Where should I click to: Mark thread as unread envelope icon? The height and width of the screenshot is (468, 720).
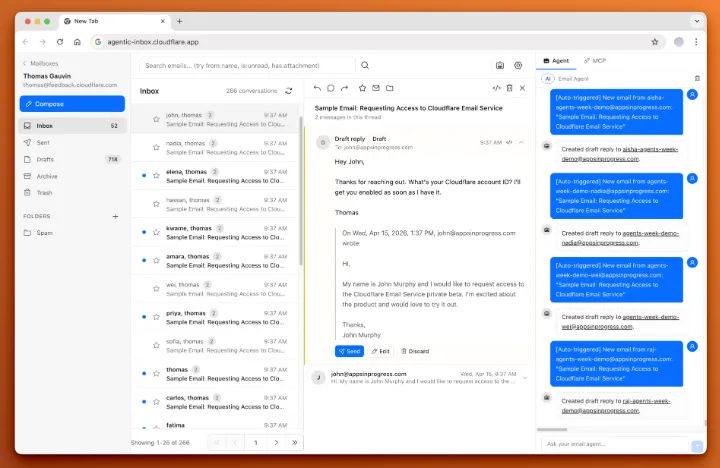pyautogui.click(x=376, y=88)
